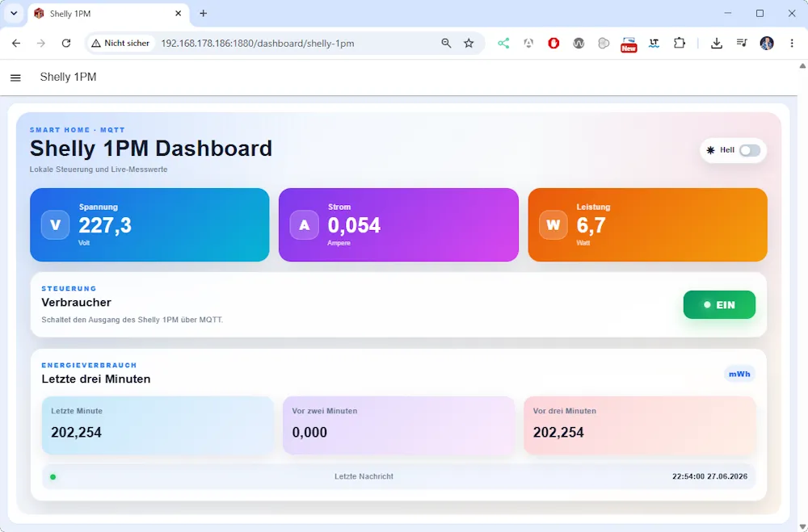808x532 pixels.
Task: Close the Shelly 1PM tab
Action: tap(179, 14)
